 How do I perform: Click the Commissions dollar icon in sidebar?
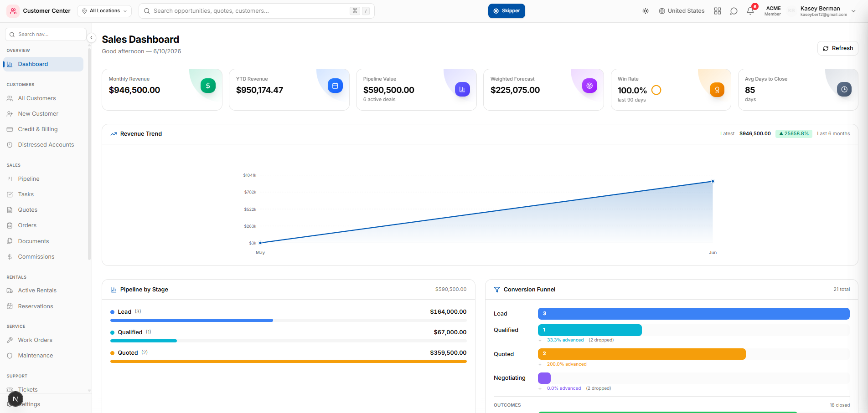pyautogui.click(x=10, y=257)
